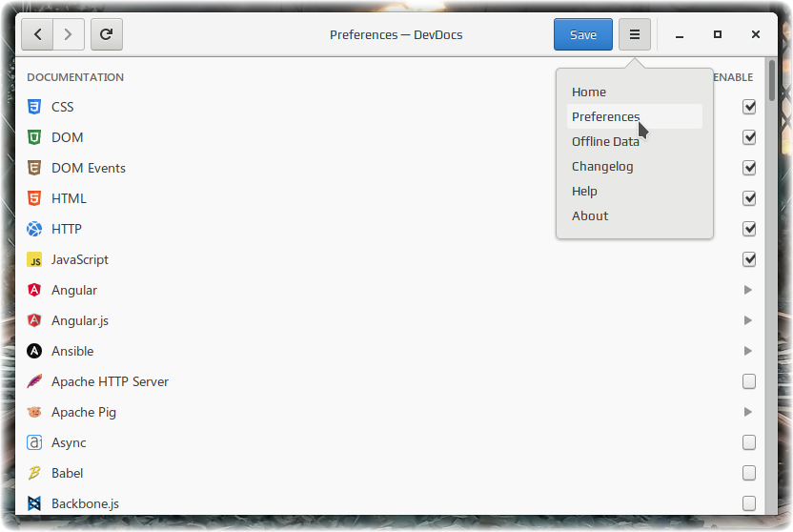Open Changelog from the menu
Screen dimensions: 793x532
point(634,167)
